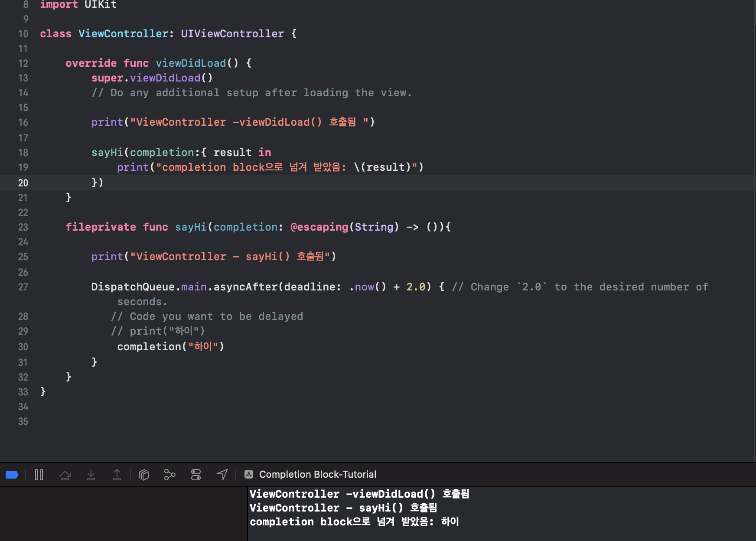Click the app icon beside Completion Block-Tutorial
The image size is (756, 541).
click(x=249, y=474)
